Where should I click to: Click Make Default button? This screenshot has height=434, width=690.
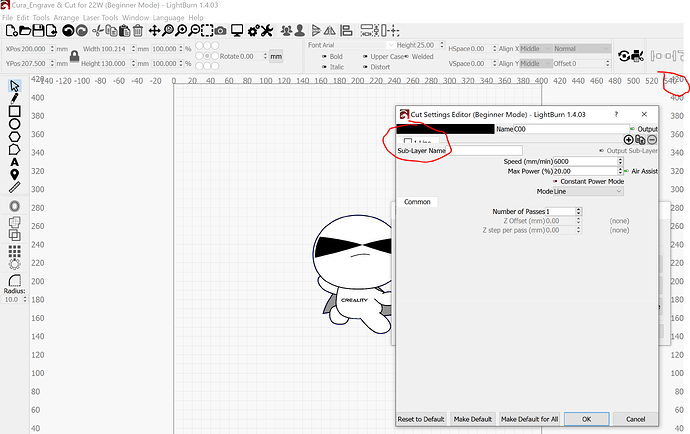tap(473, 419)
